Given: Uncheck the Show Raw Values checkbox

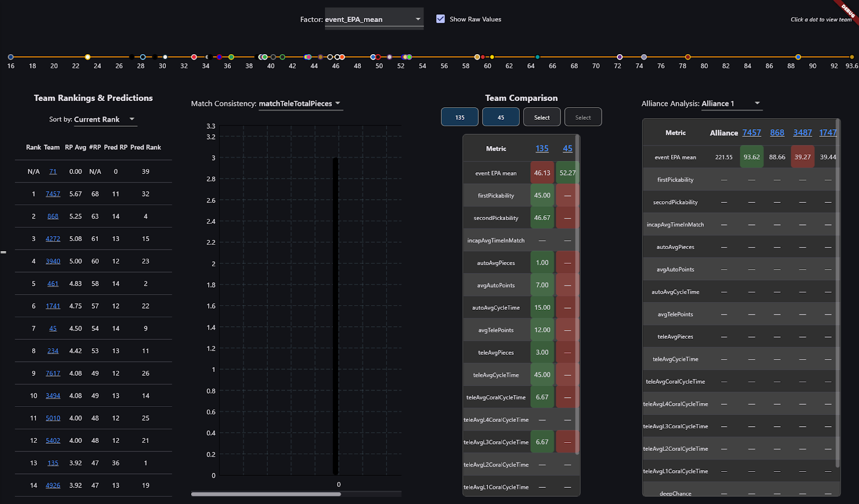Looking at the screenshot, I should coord(441,19).
